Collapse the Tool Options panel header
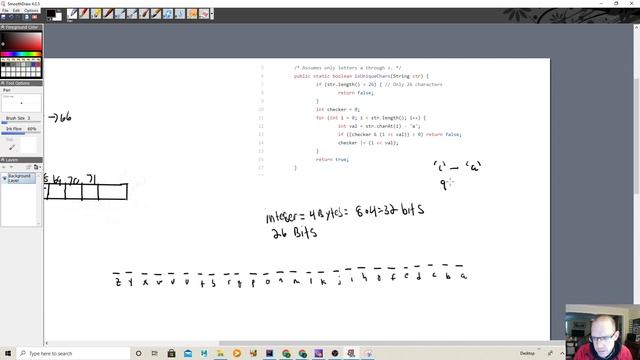 (x=21, y=83)
